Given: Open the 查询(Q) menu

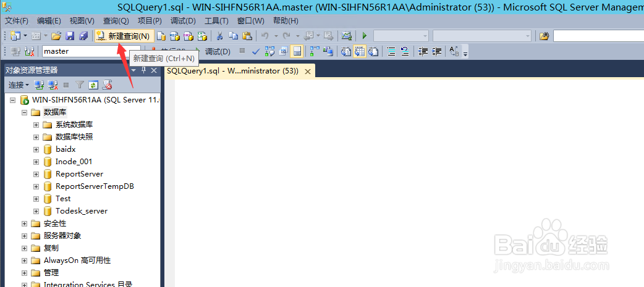Looking at the screenshot, I should point(116,20).
